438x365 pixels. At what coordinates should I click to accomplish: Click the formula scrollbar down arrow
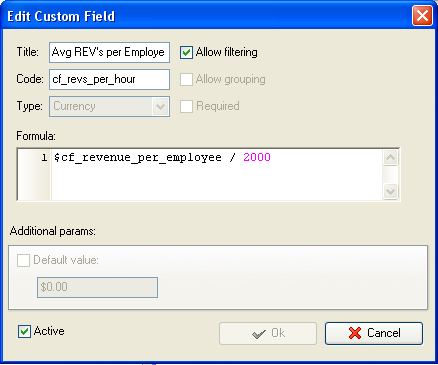pos(390,191)
